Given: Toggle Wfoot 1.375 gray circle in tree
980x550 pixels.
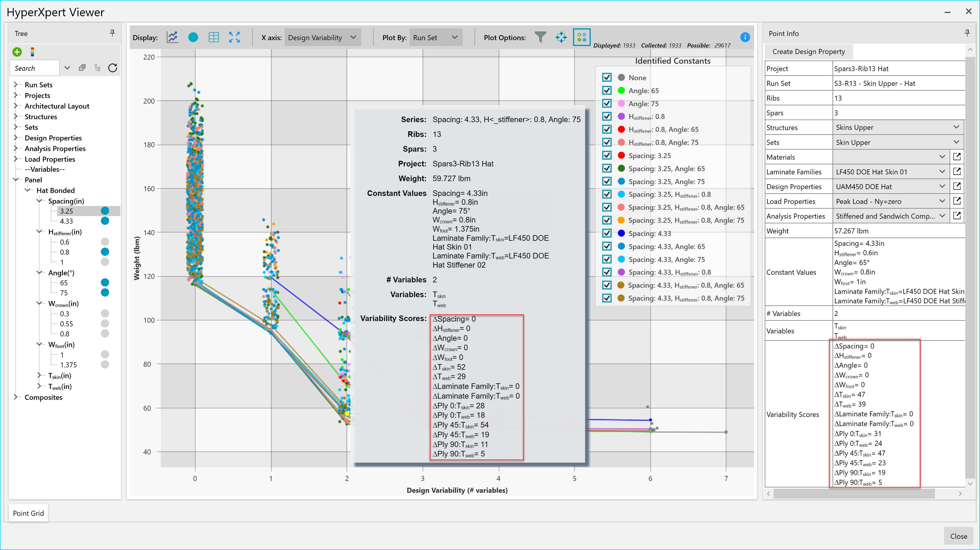Looking at the screenshot, I should 105,365.
